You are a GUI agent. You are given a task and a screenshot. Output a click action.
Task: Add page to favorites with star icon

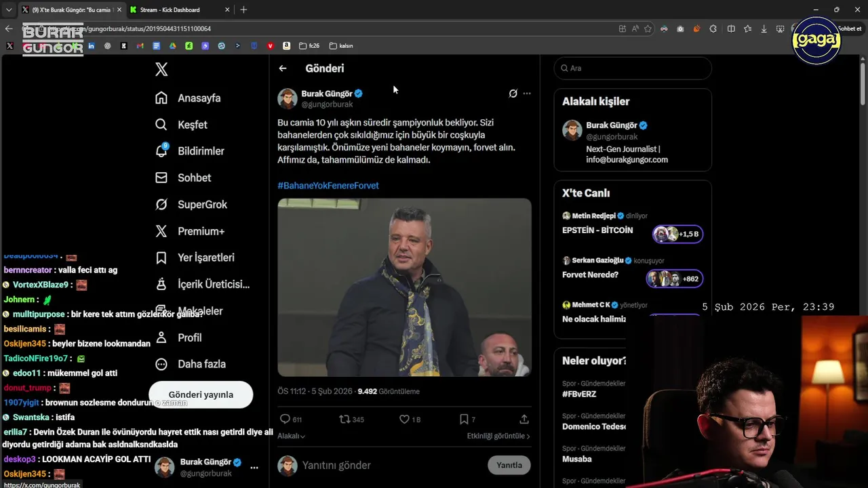click(648, 28)
